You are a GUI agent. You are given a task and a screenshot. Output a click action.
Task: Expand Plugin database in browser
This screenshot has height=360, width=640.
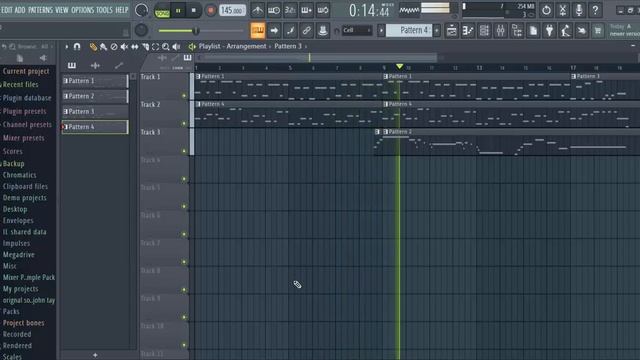[x=27, y=98]
